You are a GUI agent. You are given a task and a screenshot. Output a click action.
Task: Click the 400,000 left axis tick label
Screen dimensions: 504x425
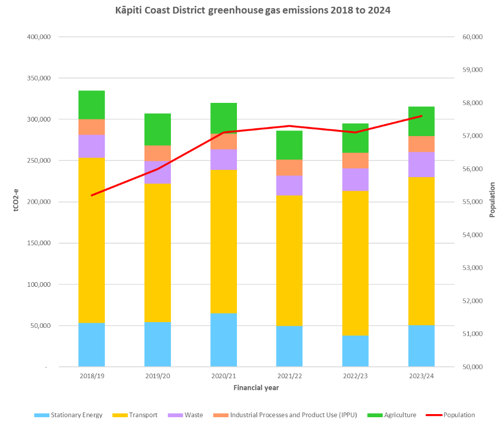(37, 37)
